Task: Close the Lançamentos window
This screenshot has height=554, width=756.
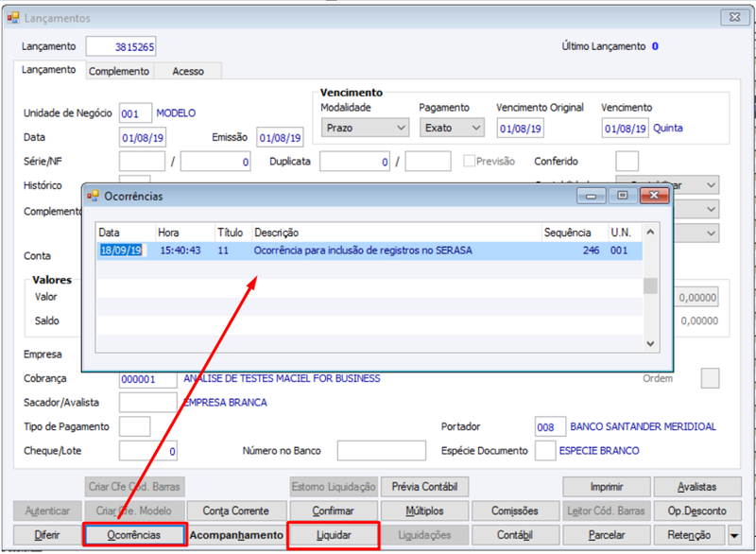Action: pos(735,17)
